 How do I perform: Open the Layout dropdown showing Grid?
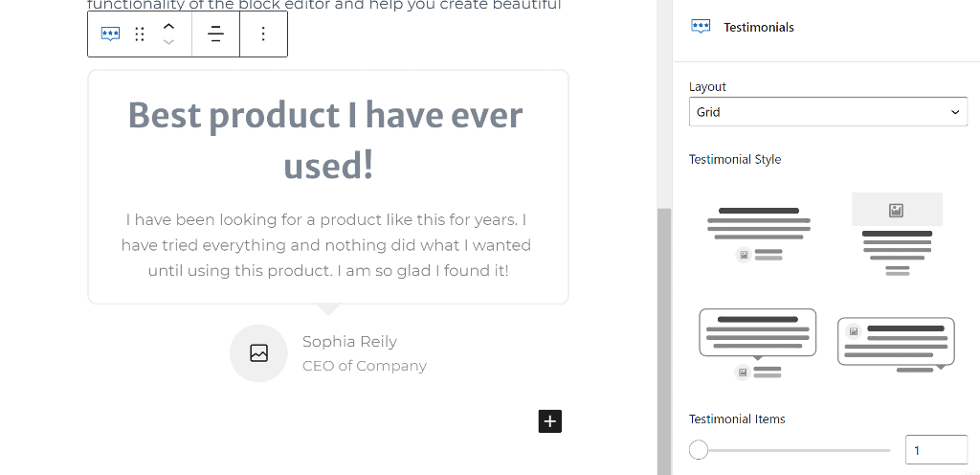828,112
